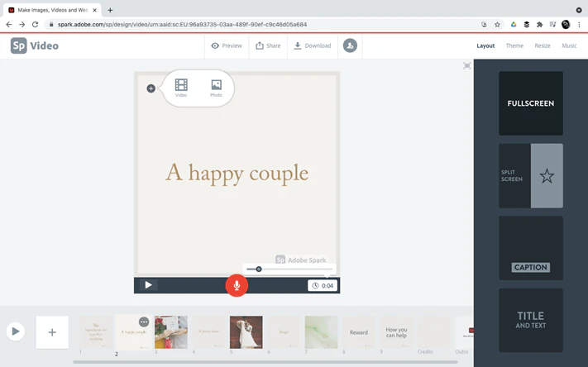Add a Video clip to the slide

click(x=181, y=88)
